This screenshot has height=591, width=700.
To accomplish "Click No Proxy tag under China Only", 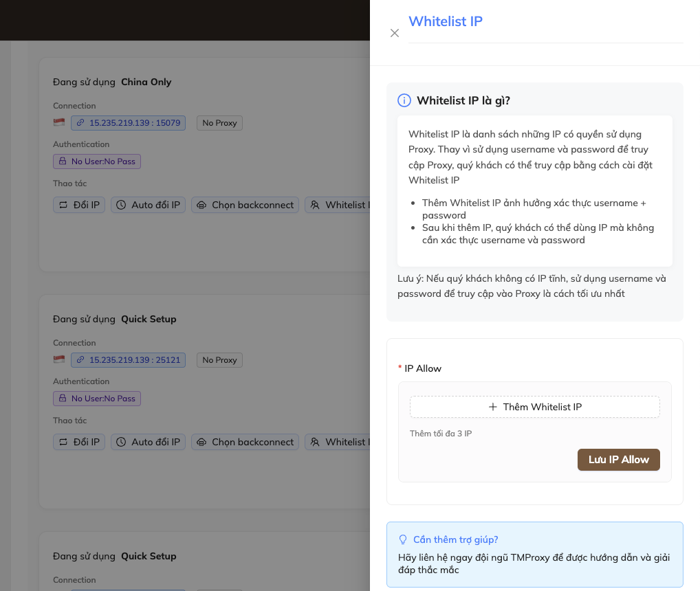I will click(219, 123).
